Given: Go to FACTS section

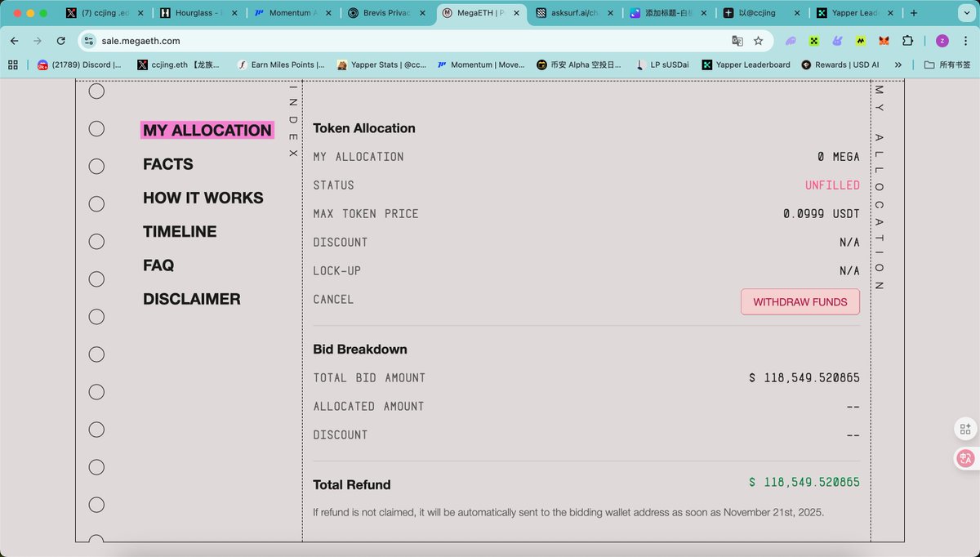Looking at the screenshot, I should 168,164.
